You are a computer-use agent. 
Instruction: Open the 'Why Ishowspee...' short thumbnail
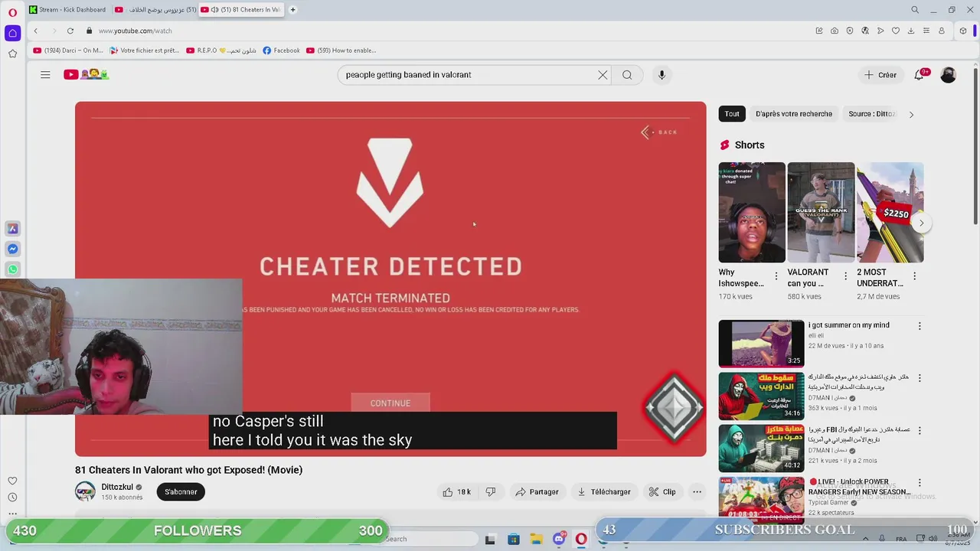pos(752,213)
